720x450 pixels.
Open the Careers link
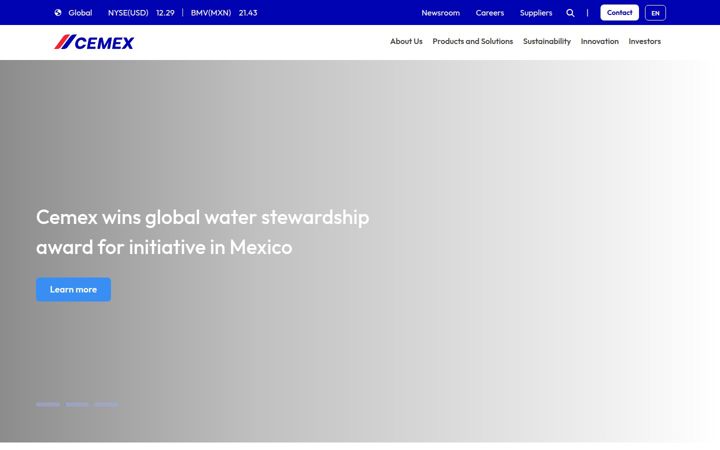pos(489,13)
